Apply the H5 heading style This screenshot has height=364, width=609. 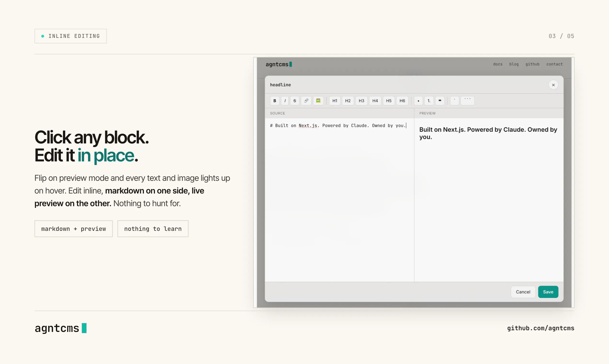tap(389, 101)
